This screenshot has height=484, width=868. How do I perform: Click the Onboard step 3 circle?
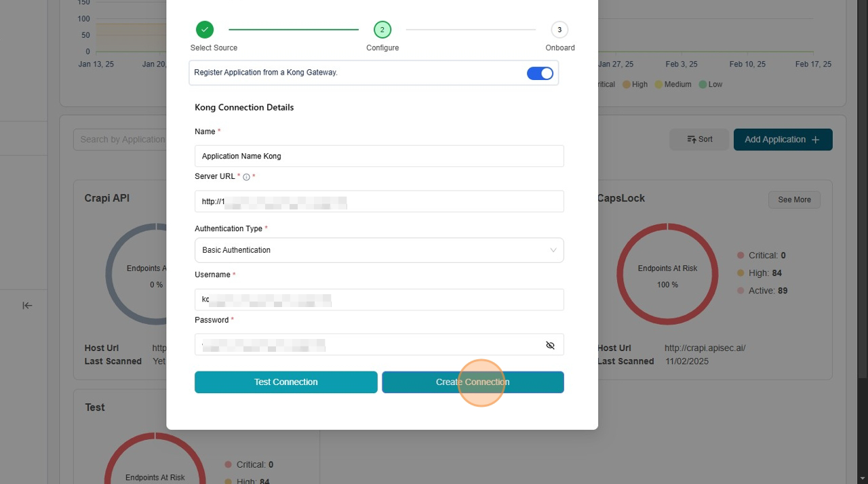coord(559,30)
